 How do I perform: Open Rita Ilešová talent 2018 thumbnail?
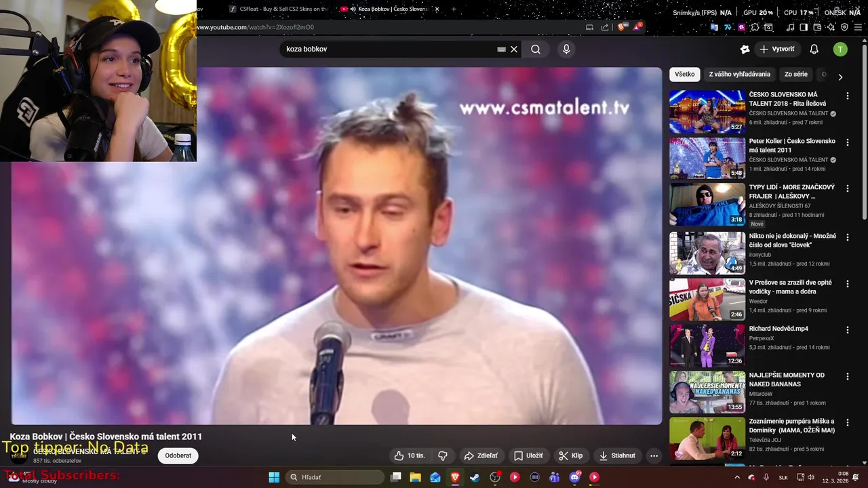point(707,112)
